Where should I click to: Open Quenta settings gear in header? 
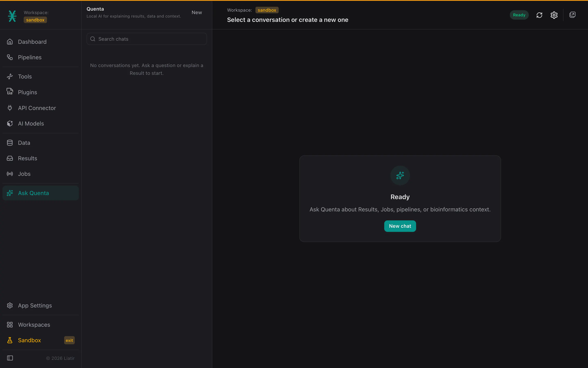[554, 15]
